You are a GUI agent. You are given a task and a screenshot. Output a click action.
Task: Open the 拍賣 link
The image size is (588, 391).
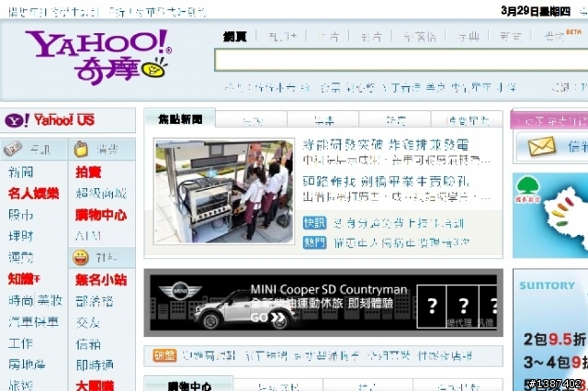coord(88,172)
